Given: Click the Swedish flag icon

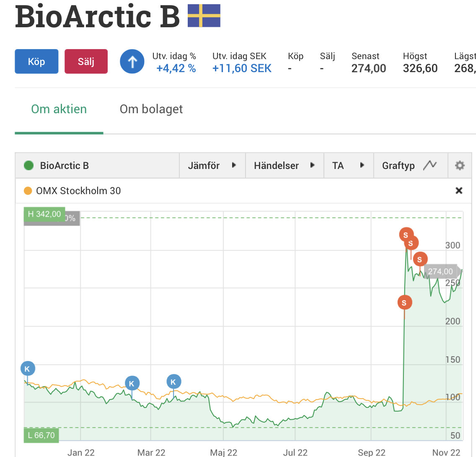Looking at the screenshot, I should [204, 16].
